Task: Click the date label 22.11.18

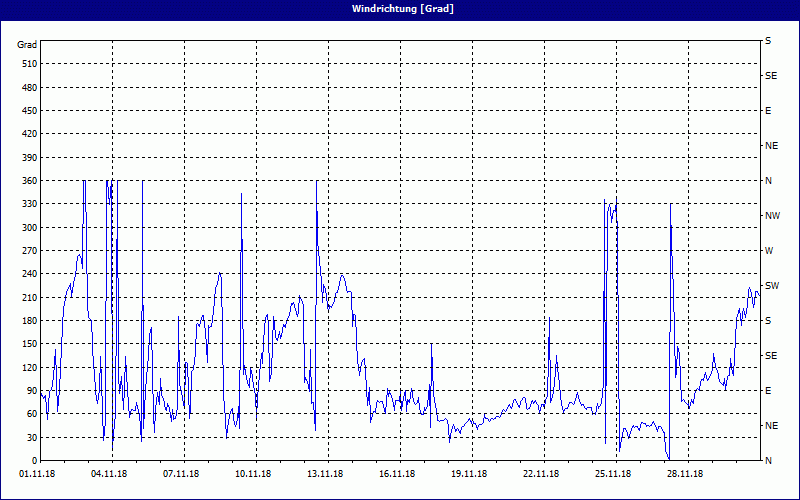Action: click(540, 474)
